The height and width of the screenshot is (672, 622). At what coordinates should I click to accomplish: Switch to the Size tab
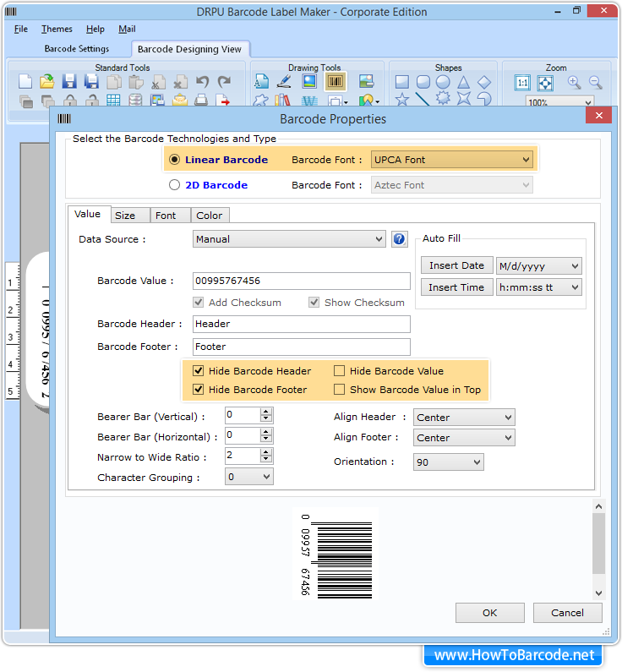pyautogui.click(x=130, y=216)
